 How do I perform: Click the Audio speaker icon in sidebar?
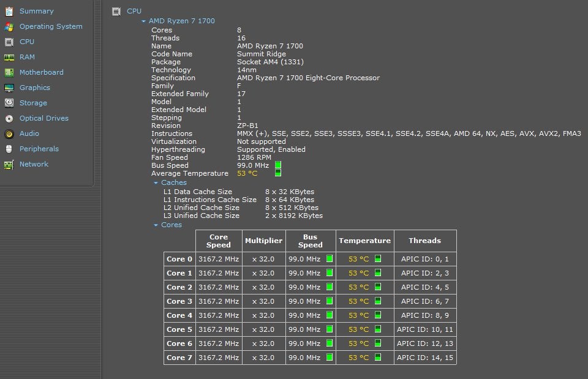pyautogui.click(x=9, y=134)
